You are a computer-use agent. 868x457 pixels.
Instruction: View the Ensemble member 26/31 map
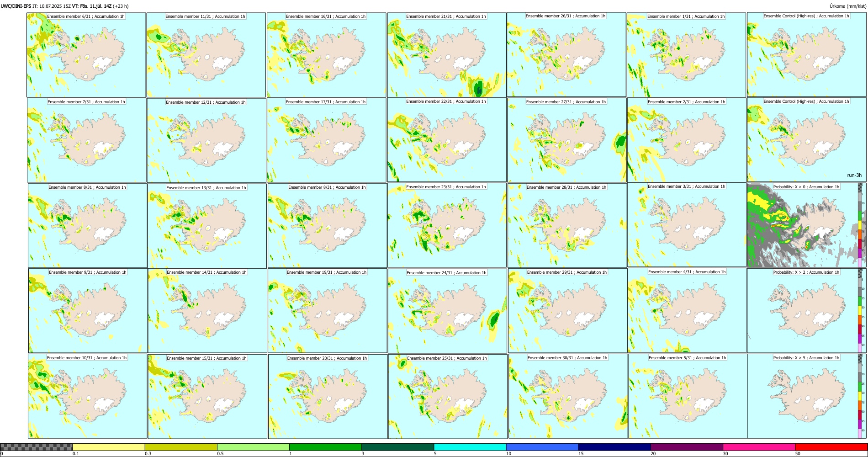566,54
